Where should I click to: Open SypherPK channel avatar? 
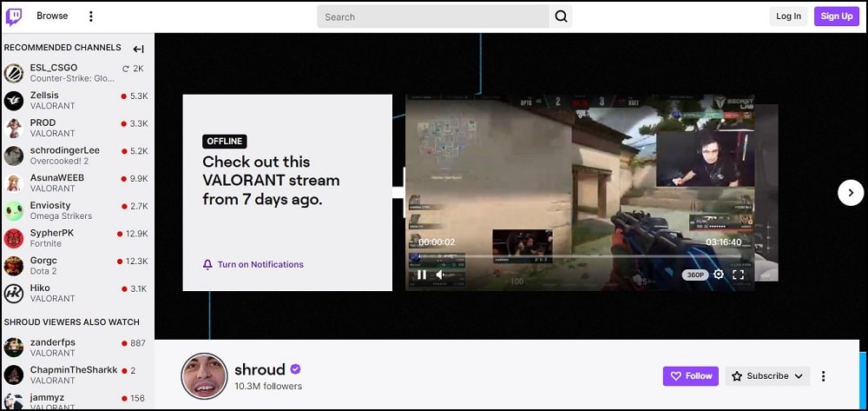(x=14, y=238)
